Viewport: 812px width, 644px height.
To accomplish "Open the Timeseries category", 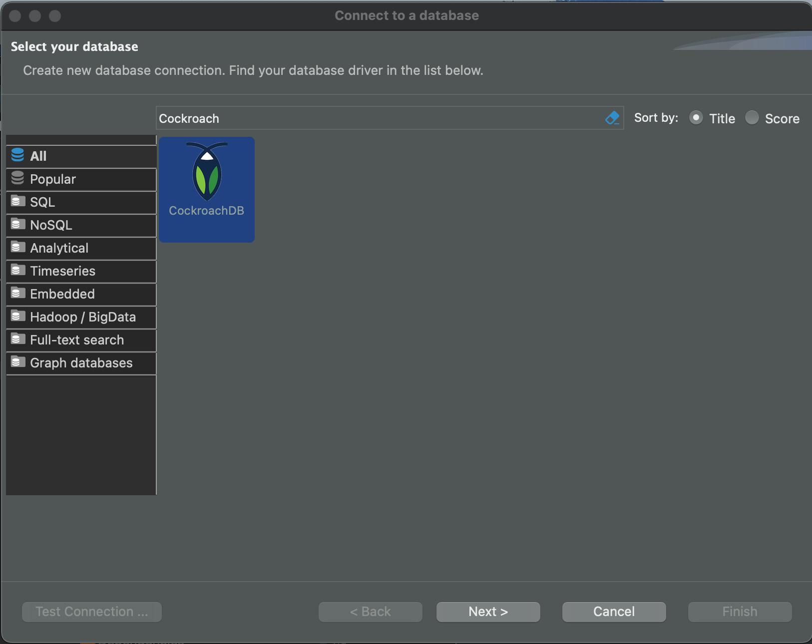I will 62,271.
